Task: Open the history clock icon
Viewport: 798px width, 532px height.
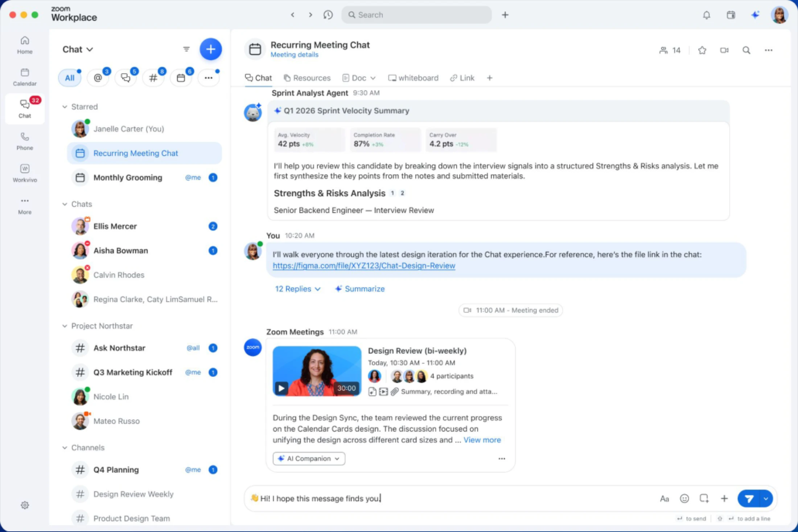Action: click(x=328, y=15)
